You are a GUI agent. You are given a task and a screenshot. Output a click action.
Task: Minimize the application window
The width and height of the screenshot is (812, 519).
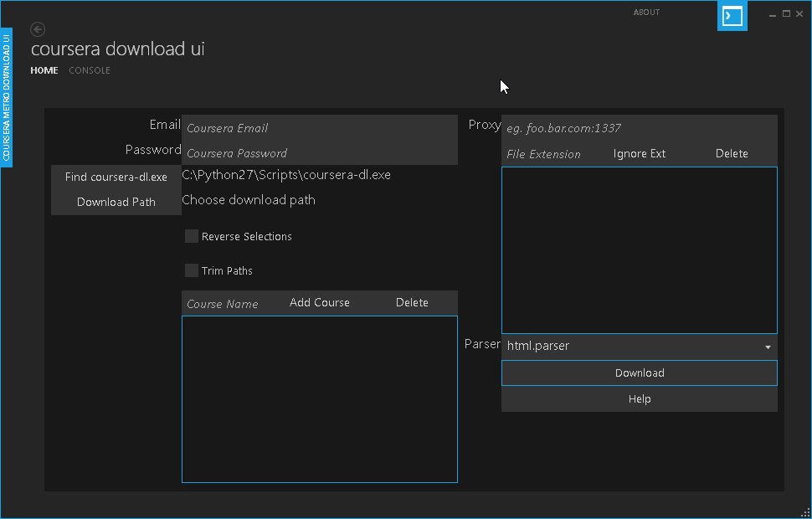pyautogui.click(x=773, y=14)
